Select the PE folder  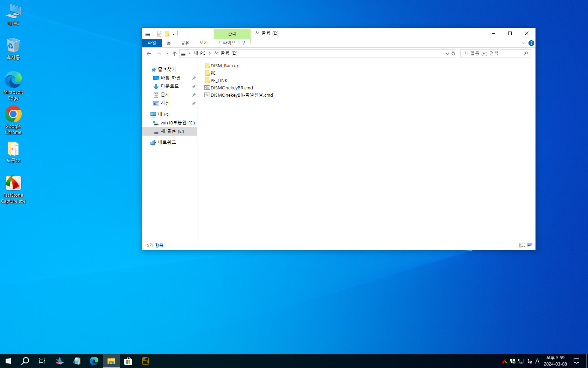pos(210,73)
